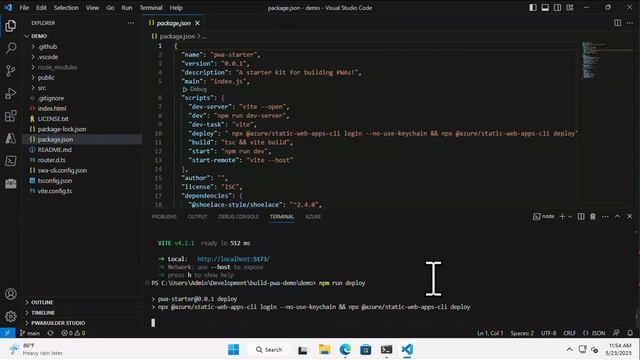Select the node terminal instance
The image size is (640, 360).
(x=544, y=216)
